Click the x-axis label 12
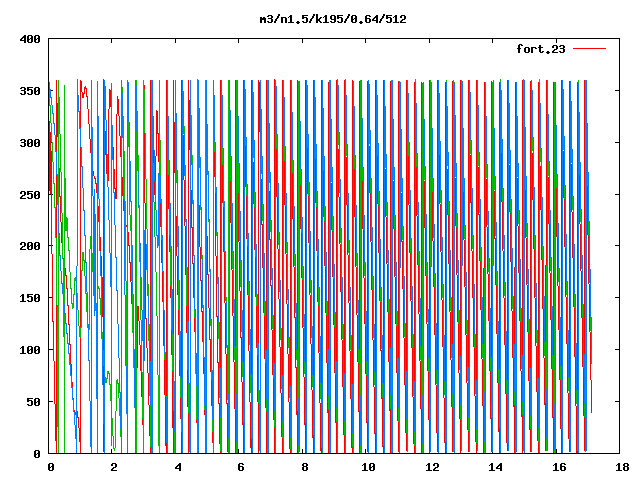 click(432, 467)
